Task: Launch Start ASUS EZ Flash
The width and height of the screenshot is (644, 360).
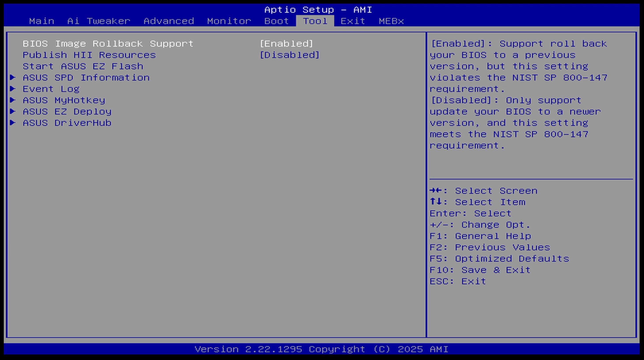Action: (x=83, y=66)
